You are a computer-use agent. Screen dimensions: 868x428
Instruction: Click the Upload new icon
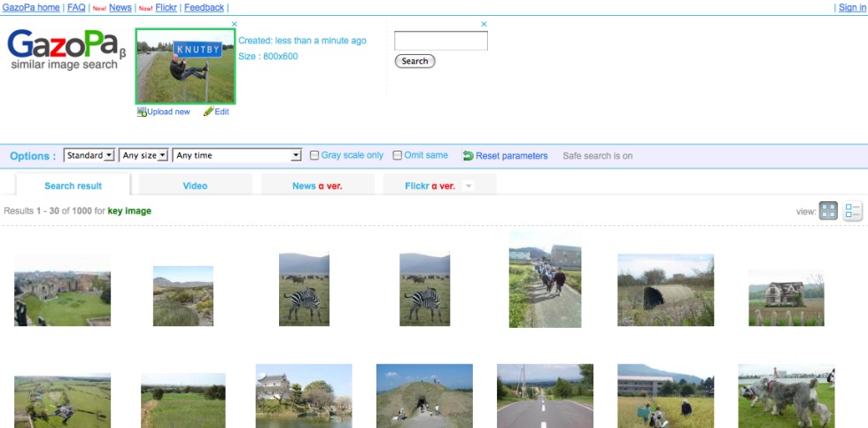[x=142, y=112]
